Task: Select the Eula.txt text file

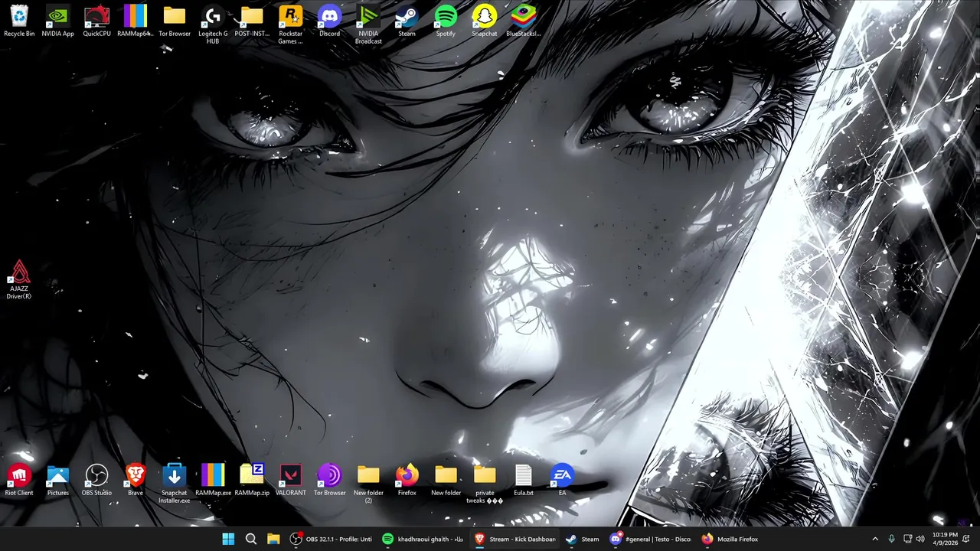Action: point(524,481)
